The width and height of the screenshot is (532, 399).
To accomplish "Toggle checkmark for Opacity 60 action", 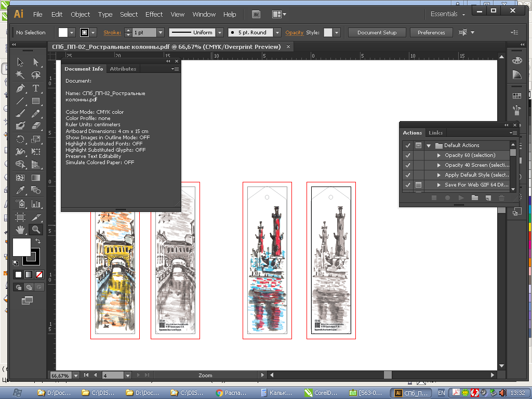I will 408,155.
